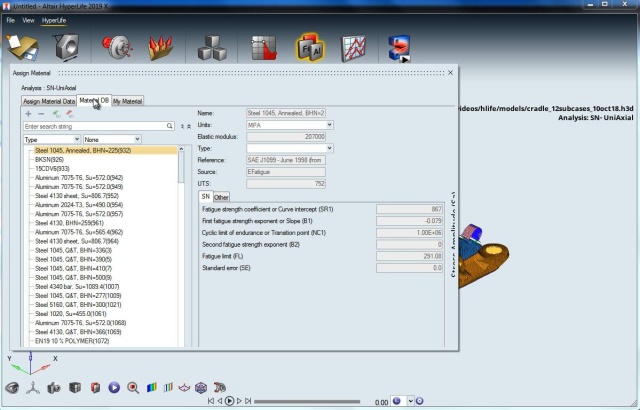Open the animation time dropdown arrow

coord(411,401)
